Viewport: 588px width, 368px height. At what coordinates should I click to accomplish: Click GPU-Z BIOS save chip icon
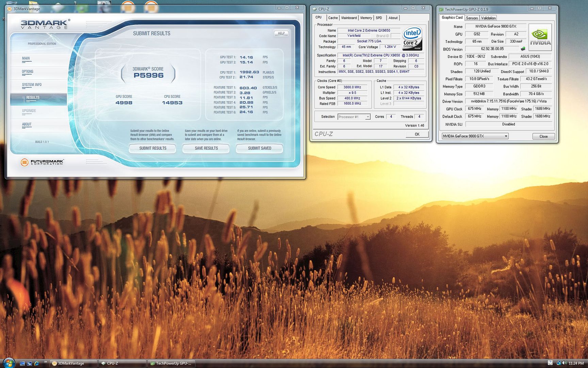[523, 49]
